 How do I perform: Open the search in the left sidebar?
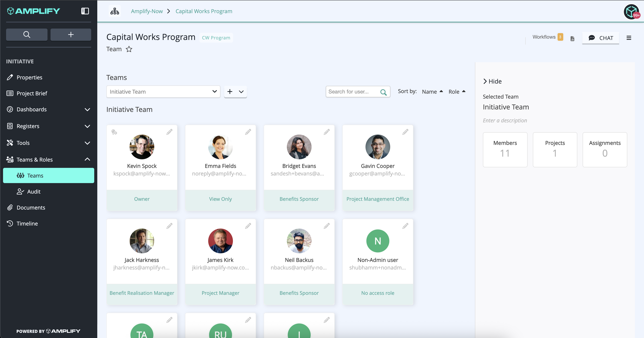(x=26, y=35)
